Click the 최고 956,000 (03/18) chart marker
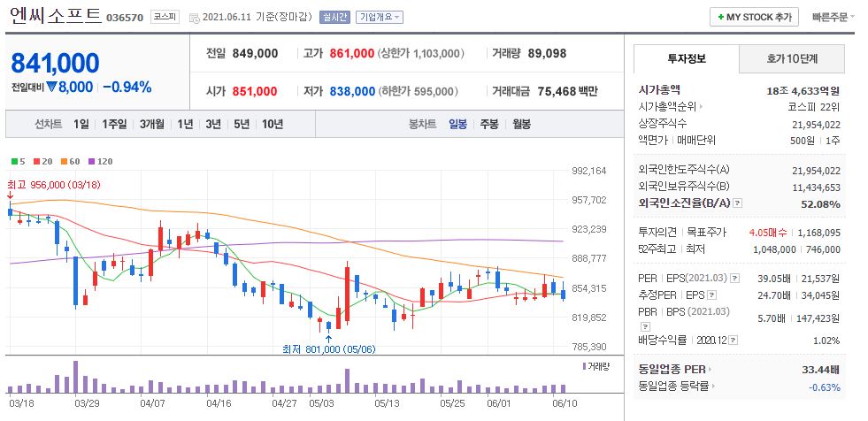 click(x=54, y=185)
